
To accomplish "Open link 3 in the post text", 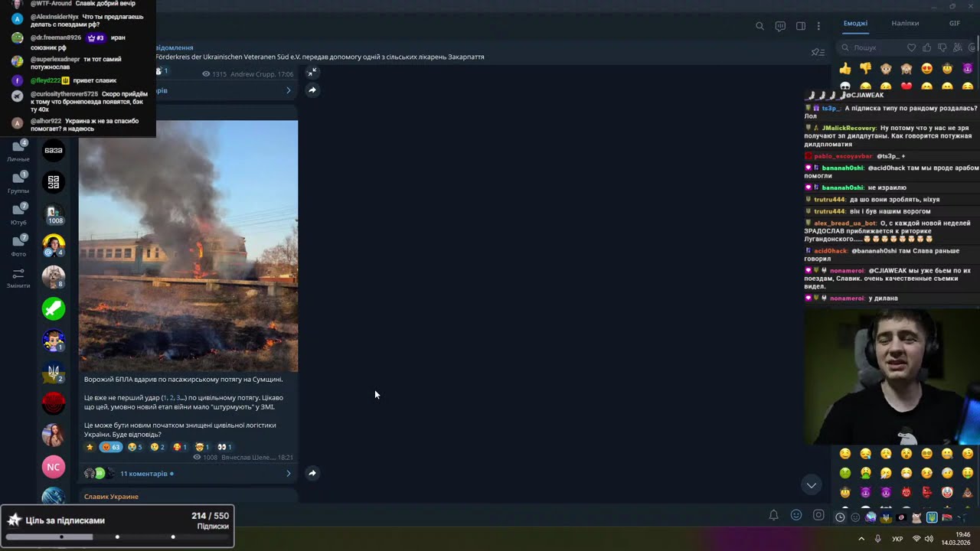I will (x=179, y=398).
